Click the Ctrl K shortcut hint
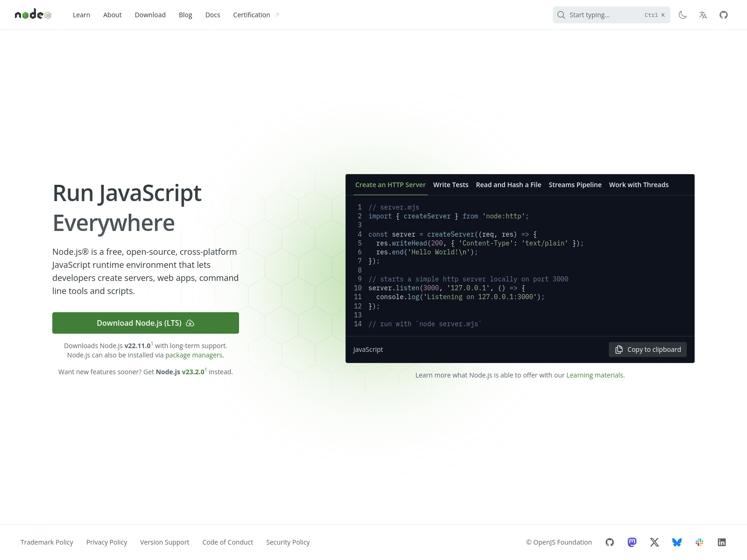This screenshot has width=747, height=560. (655, 15)
